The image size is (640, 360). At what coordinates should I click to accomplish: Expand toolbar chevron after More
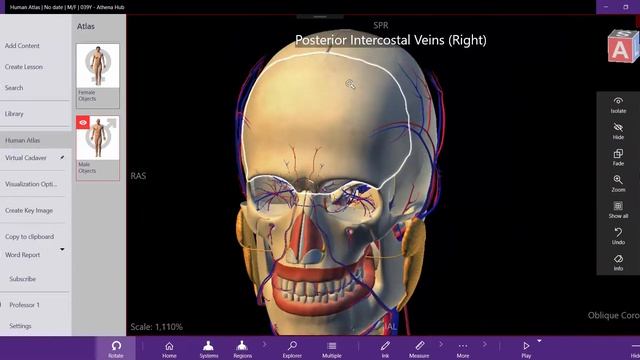coord(484,344)
